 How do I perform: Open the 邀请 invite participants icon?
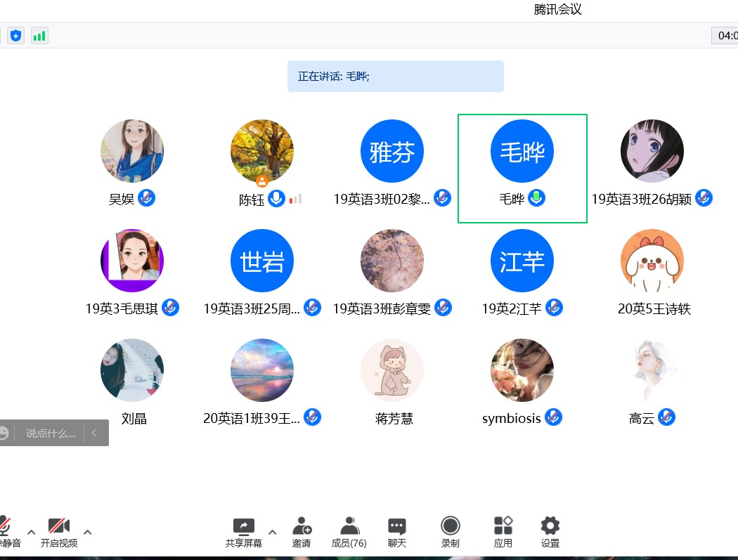point(302,526)
